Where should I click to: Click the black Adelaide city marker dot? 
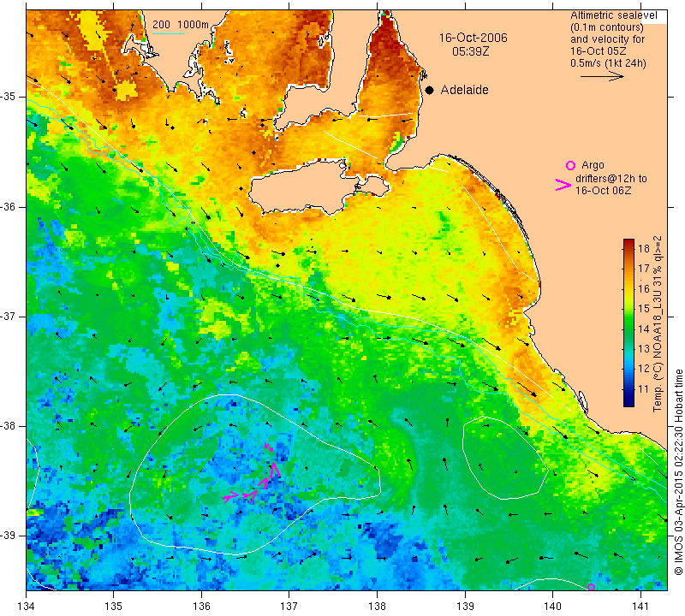pos(430,91)
